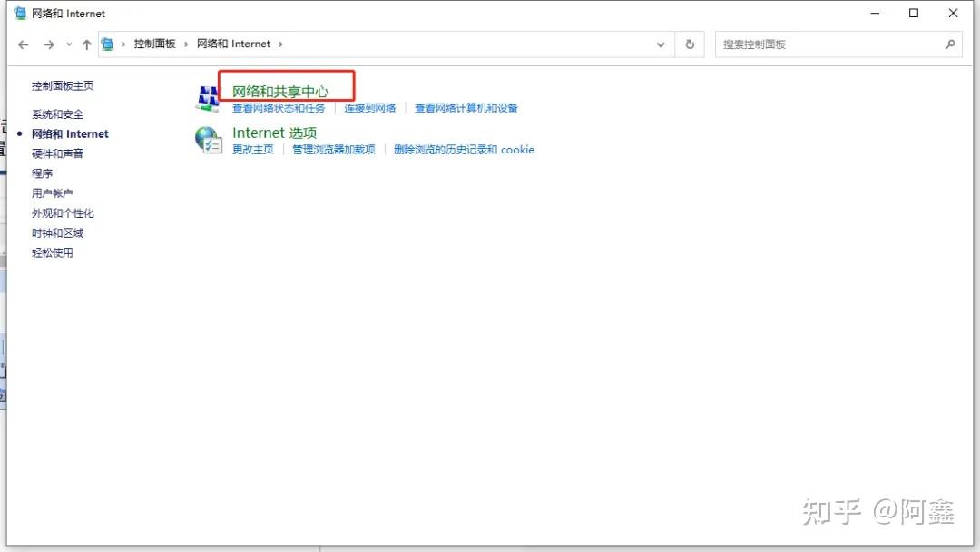The height and width of the screenshot is (552, 980).
Task: Expand address bar history dropdown
Action: 661,44
